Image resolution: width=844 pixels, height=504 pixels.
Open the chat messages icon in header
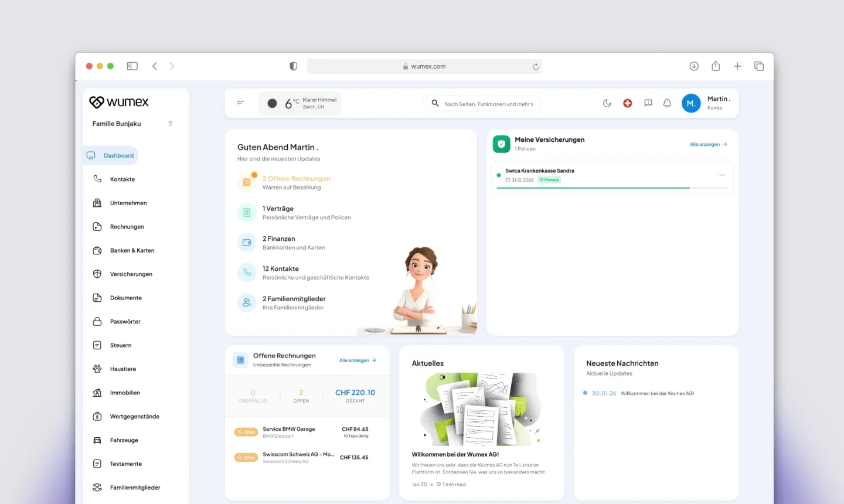pos(648,103)
